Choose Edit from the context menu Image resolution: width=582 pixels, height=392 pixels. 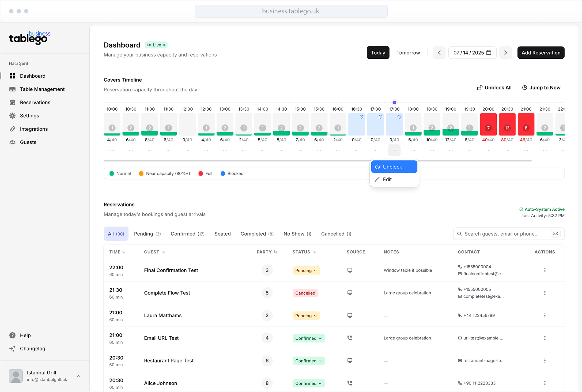coord(387,179)
